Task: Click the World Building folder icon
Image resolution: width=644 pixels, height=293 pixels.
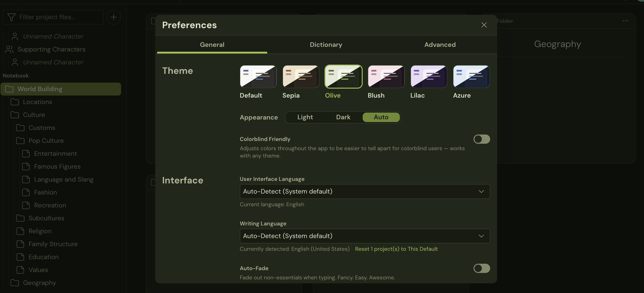Action: [9, 89]
